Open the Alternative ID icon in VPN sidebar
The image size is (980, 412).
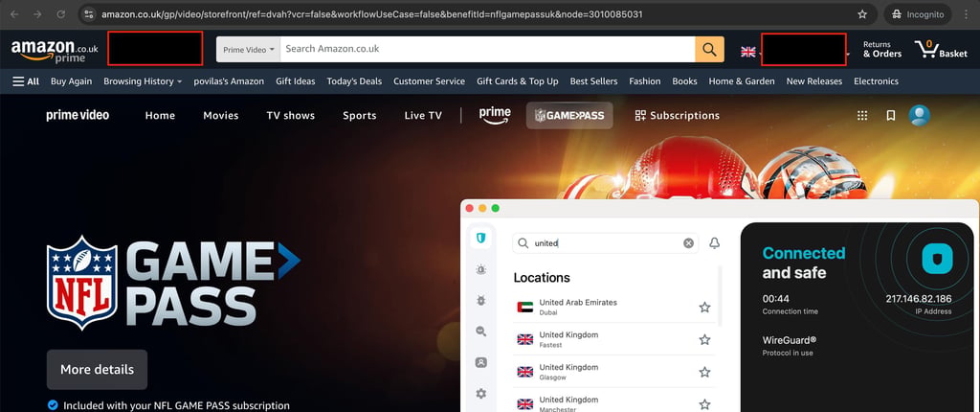click(480, 362)
